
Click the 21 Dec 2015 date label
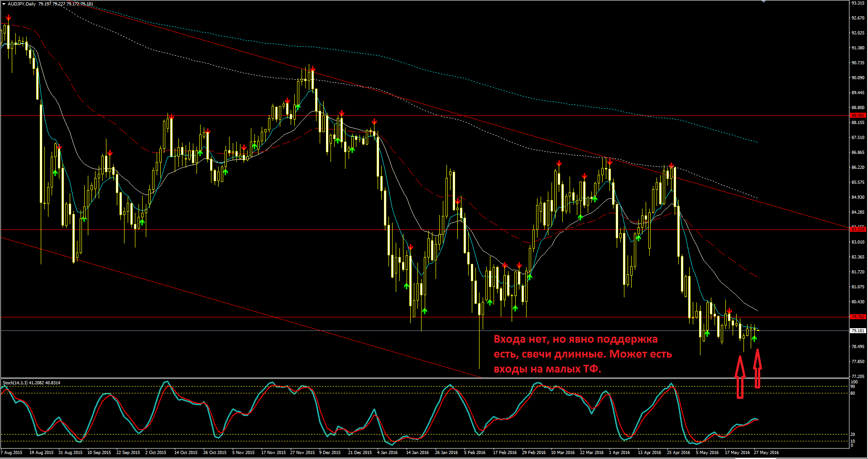tap(360, 453)
